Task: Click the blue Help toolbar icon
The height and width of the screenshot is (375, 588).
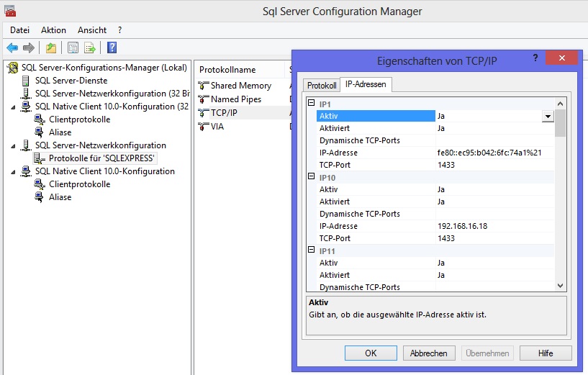Action: point(112,48)
